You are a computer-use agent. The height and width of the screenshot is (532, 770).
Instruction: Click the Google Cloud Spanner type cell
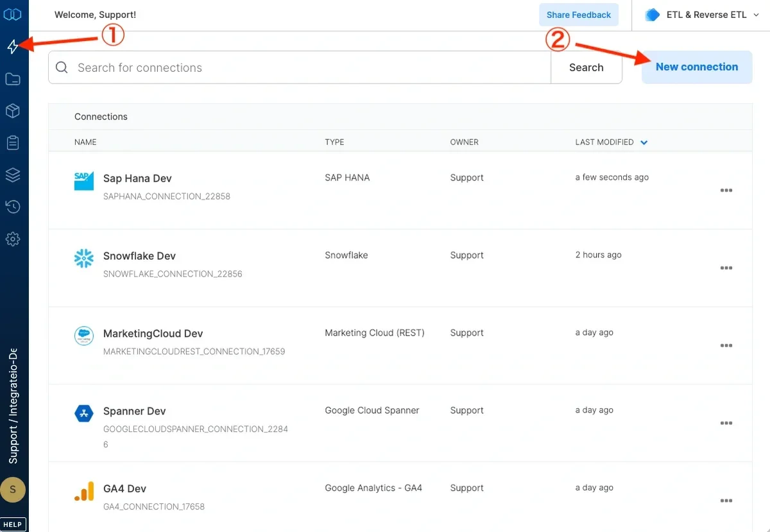(x=372, y=411)
